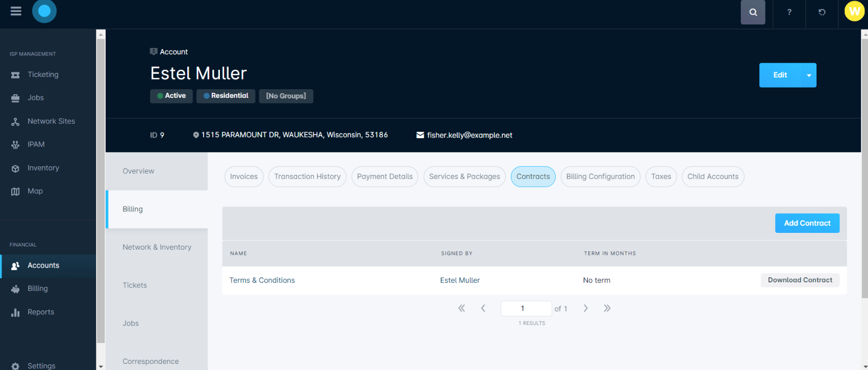Click the Accounts people sidebar icon

pyautogui.click(x=15, y=266)
